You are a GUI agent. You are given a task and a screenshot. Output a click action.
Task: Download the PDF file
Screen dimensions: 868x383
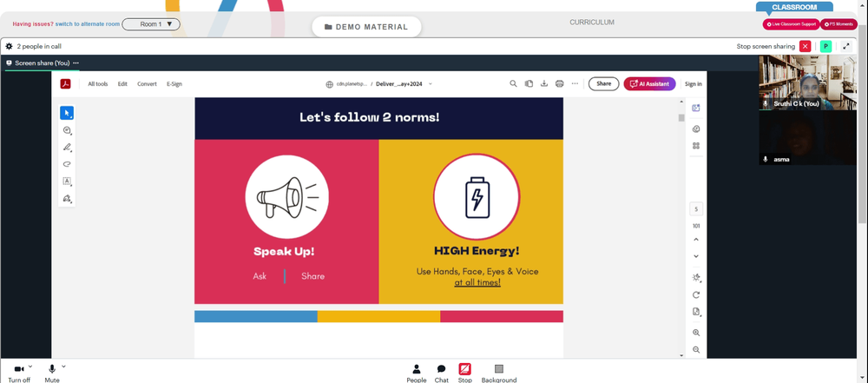click(544, 83)
